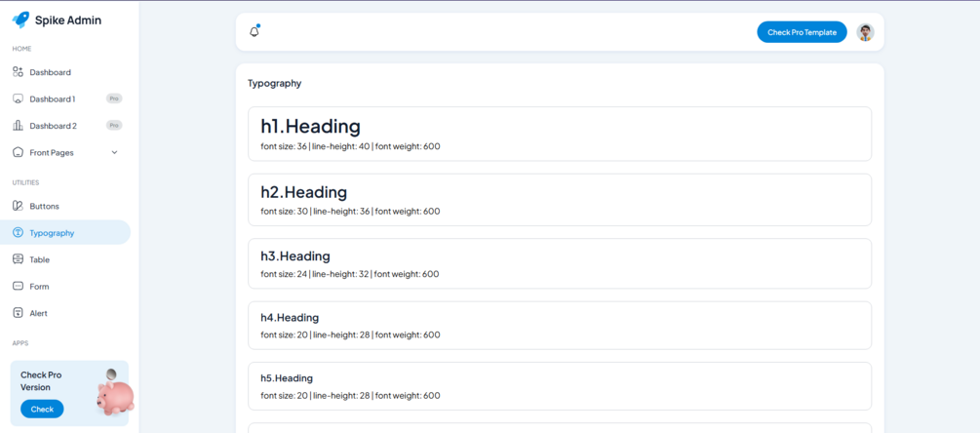Screen dimensions: 980x433
Task: Click the h1.Heading text
Action: pyautogui.click(x=311, y=126)
